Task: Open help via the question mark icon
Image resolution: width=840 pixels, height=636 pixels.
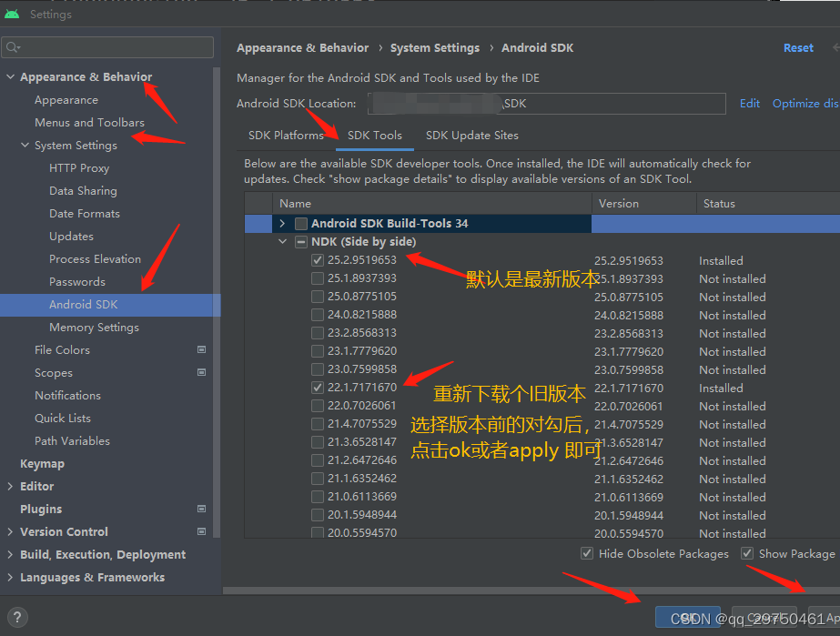Action: click(16, 617)
